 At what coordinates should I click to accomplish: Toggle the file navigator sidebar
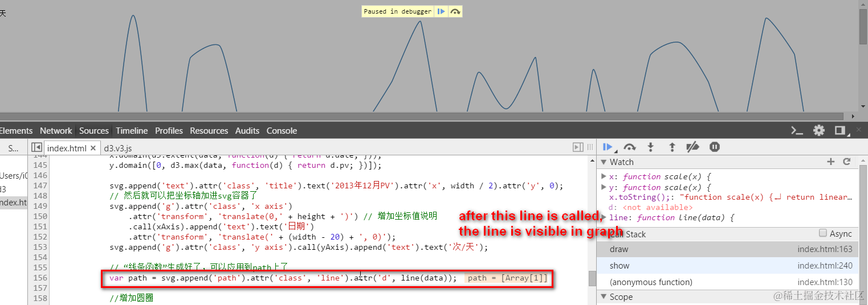(x=36, y=147)
